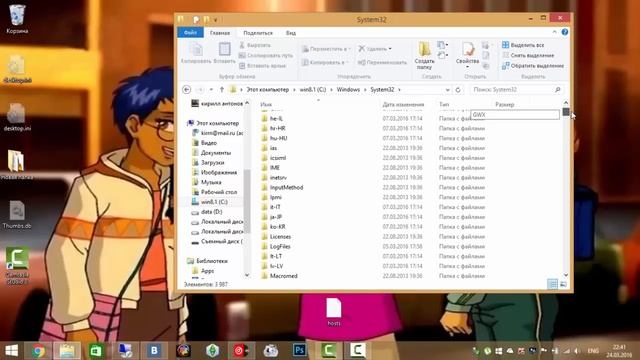The image size is (640, 360).
Task: Open the Файл ribbon tab
Action: point(190,33)
